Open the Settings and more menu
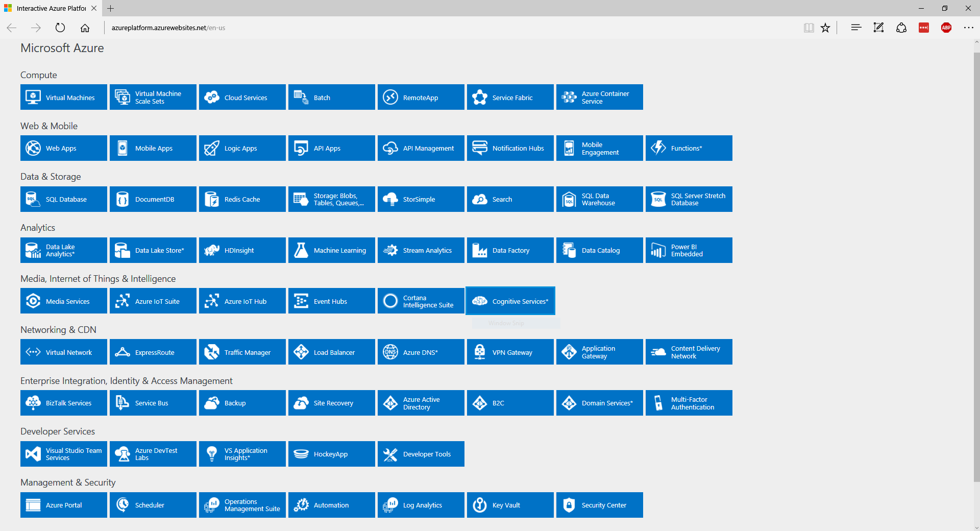The height and width of the screenshot is (531, 980). [x=969, y=28]
